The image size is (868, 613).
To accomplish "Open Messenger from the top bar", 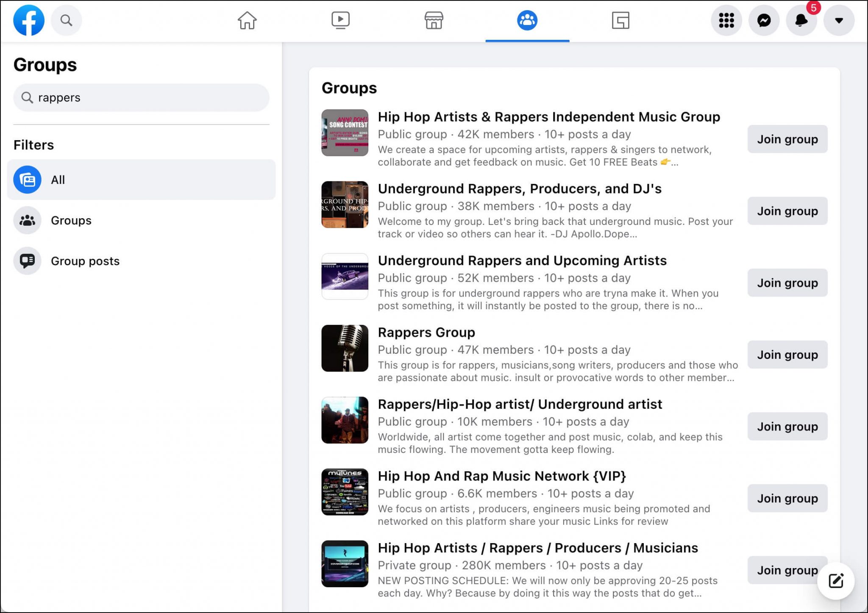I will (763, 20).
